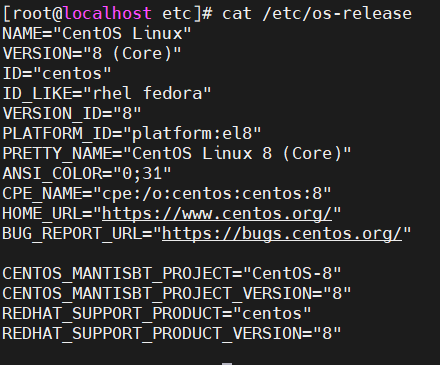Screen dimensions: 440x365
Task: Click the [root@ prompt prefix
Action: click(x=32, y=14)
